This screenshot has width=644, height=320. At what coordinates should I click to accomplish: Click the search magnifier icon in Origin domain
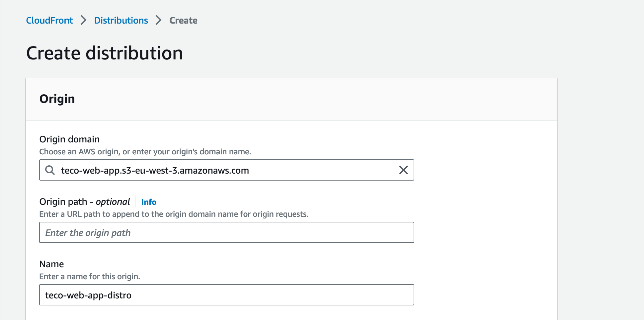[50, 170]
